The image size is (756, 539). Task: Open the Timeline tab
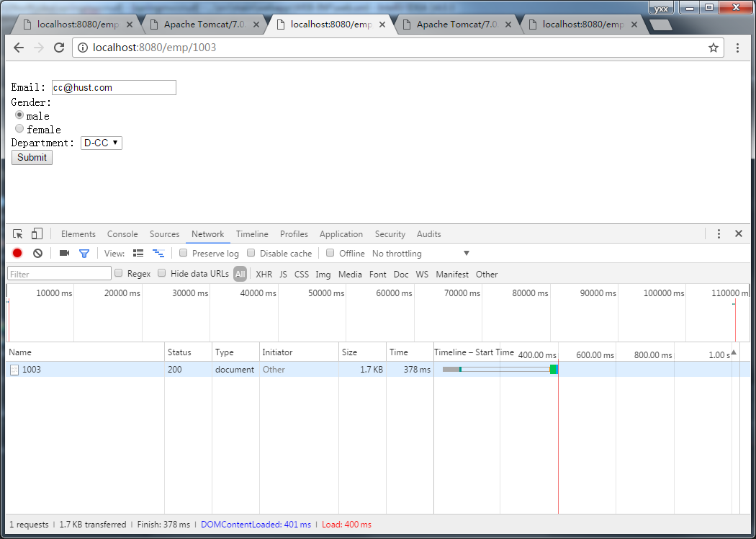click(252, 234)
